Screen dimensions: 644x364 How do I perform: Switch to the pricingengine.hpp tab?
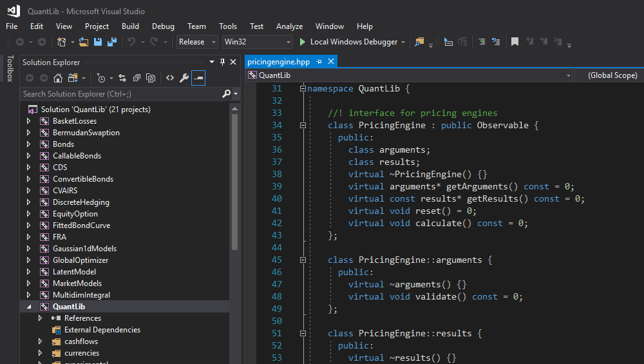(x=278, y=62)
